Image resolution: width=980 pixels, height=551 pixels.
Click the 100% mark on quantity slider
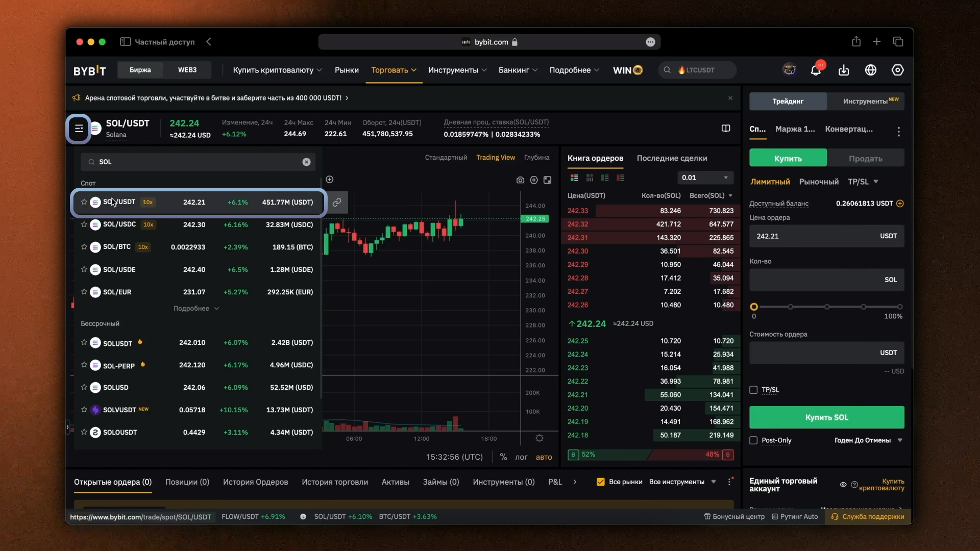click(x=899, y=307)
